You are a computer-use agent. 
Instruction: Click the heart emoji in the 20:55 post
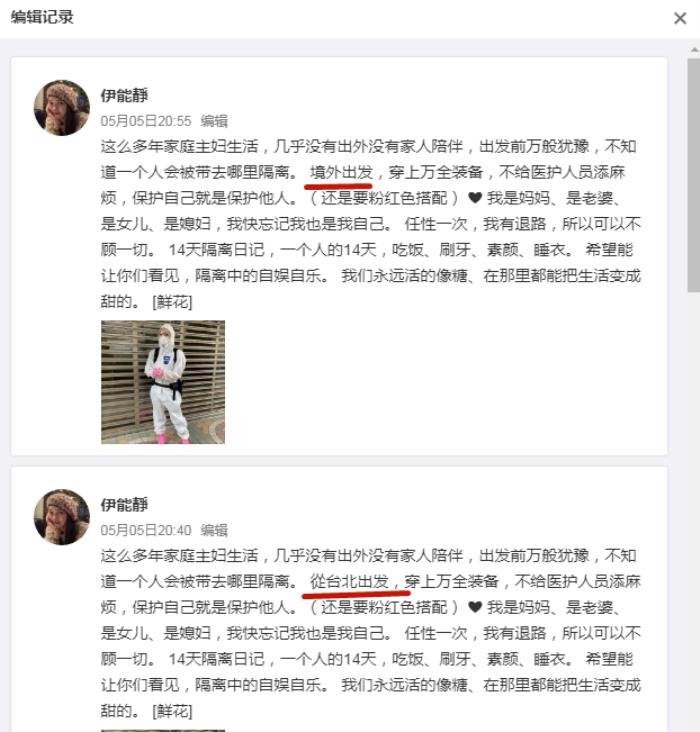(475, 198)
